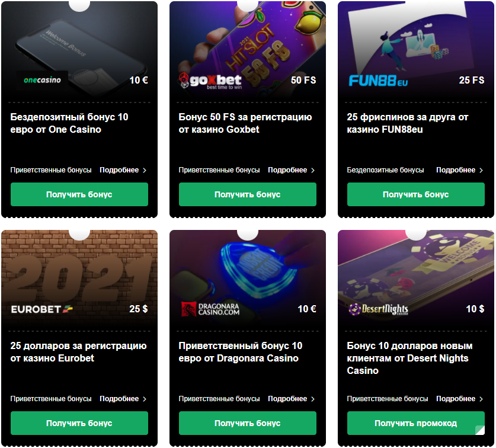Screen dimensions: 496x448
Task: Select Приветственные бонусы category on One Casino card
Action: click(x=51, y=170)
